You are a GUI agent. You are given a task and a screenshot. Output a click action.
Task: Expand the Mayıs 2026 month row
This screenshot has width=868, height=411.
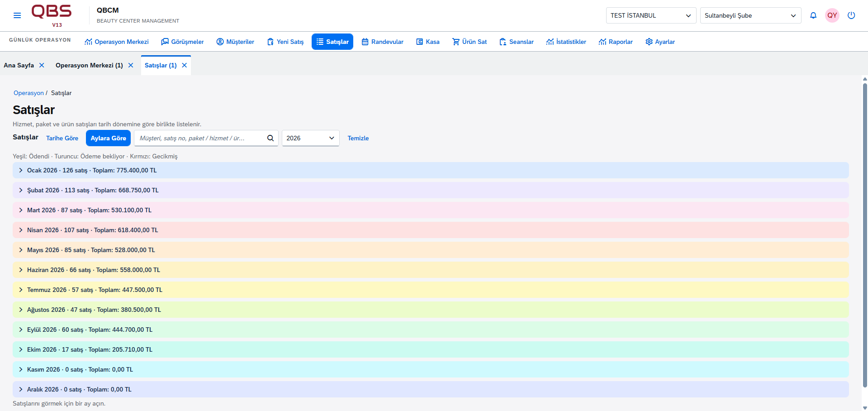431,250
